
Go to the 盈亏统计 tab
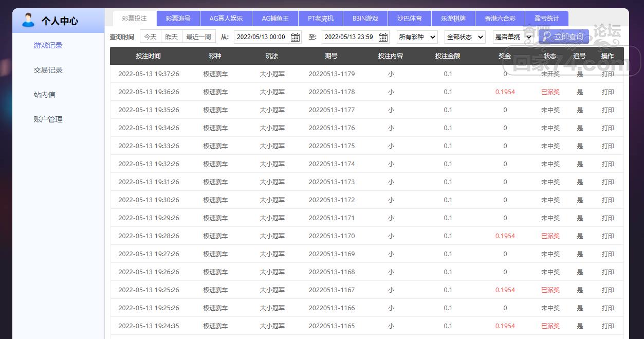tap(547, 19)
